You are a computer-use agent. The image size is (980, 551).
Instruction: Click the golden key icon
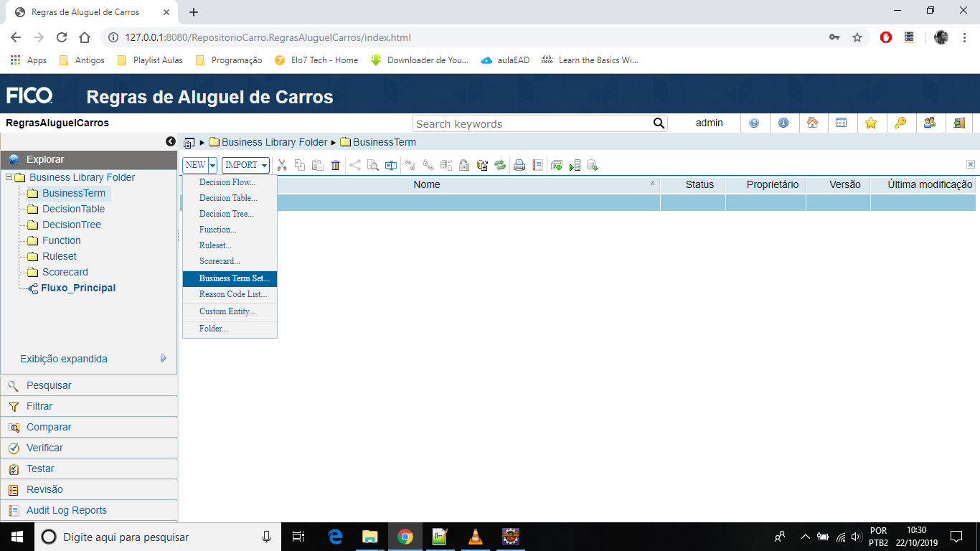click(900, 123)
